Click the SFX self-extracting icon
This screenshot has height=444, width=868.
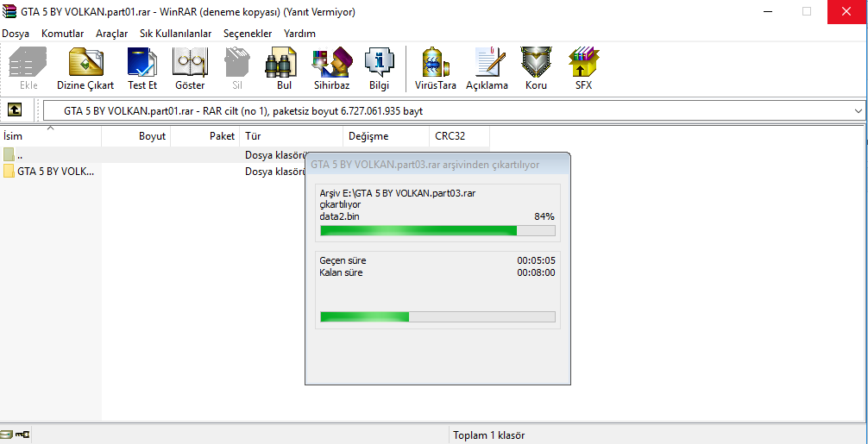583,69
